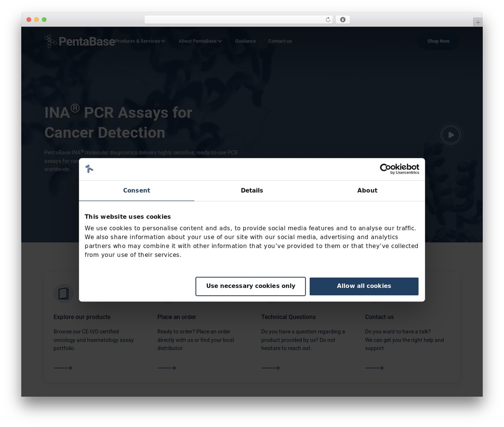Open the Place an order heading

pos(177,317)
